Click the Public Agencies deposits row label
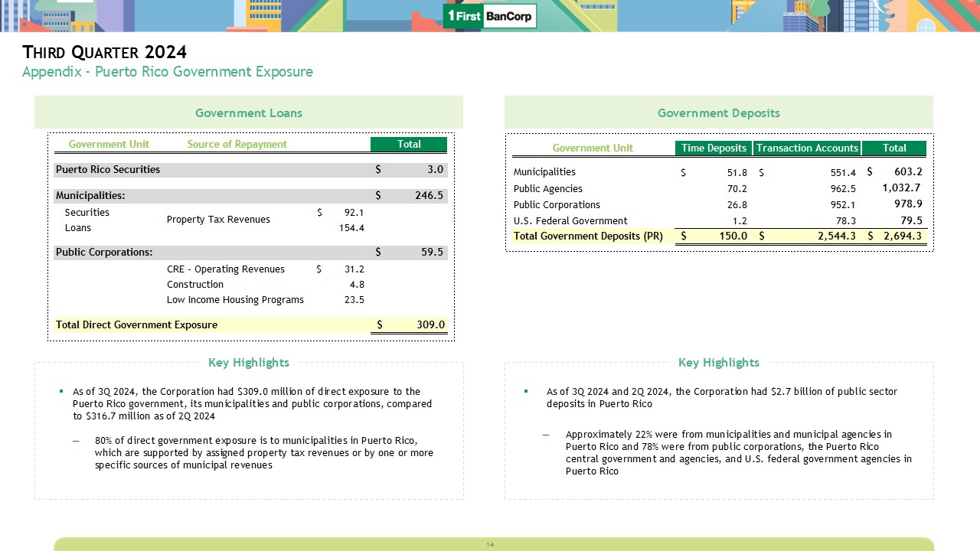 (547, 188)
